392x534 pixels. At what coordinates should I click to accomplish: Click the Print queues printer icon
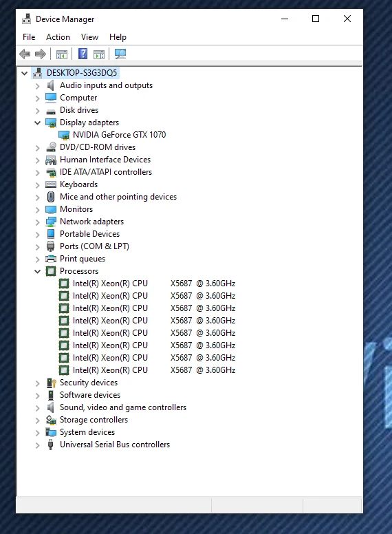click(51, 259)
